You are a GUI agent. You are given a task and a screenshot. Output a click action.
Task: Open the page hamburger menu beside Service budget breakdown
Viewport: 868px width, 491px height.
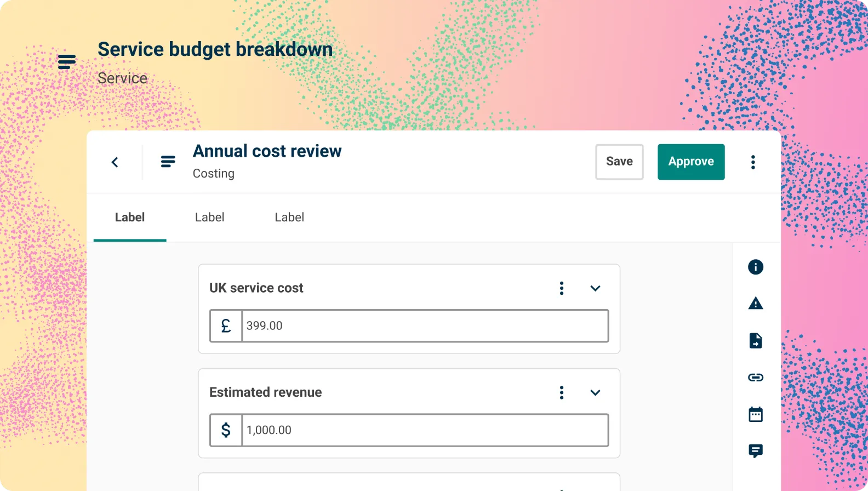pyautogui.click(x=67, y=61)
